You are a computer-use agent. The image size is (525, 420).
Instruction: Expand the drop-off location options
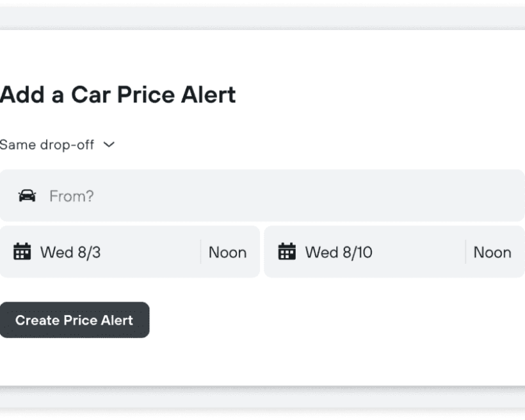[58, 145]
